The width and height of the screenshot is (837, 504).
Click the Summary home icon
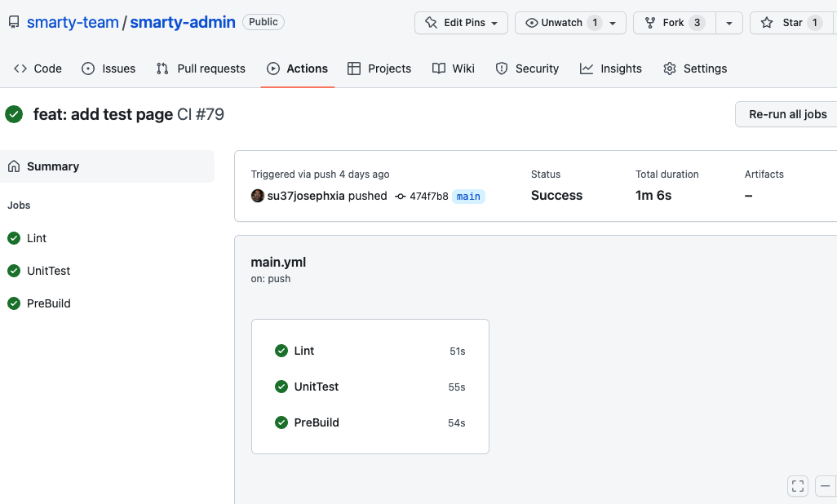pyautogui.click(x=14, y=166)
